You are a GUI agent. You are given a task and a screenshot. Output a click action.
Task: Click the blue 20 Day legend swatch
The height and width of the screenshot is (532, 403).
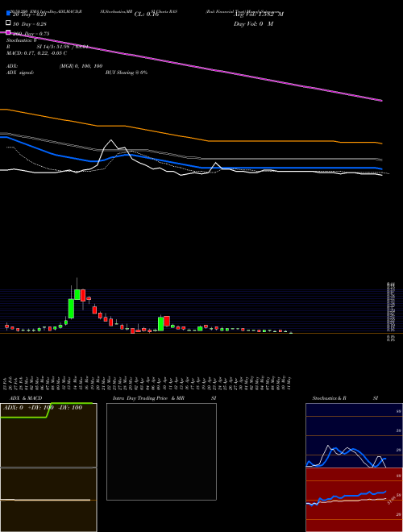(8, 13)
